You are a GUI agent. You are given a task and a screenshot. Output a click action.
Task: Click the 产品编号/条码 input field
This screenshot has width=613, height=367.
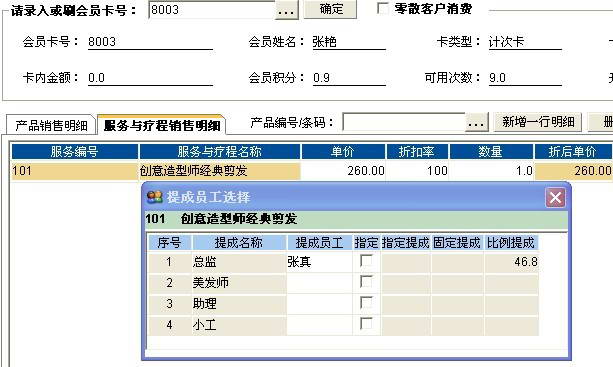(403, 122)
